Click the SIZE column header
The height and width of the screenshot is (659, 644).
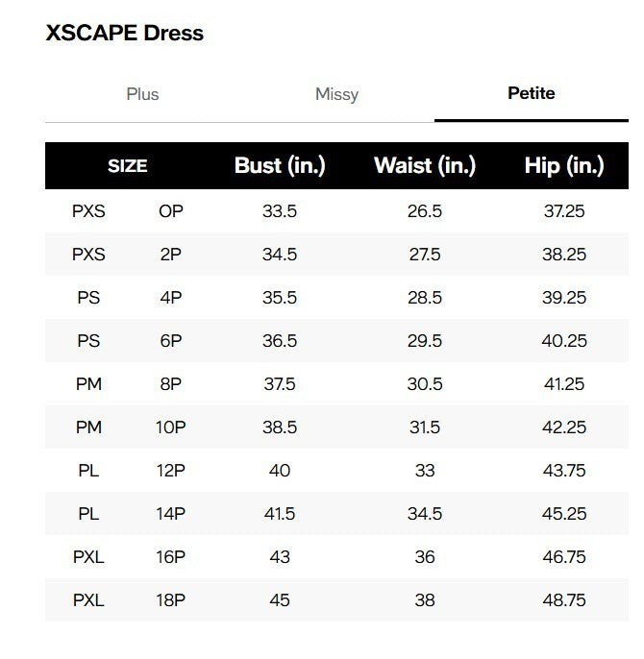(127, 165)
